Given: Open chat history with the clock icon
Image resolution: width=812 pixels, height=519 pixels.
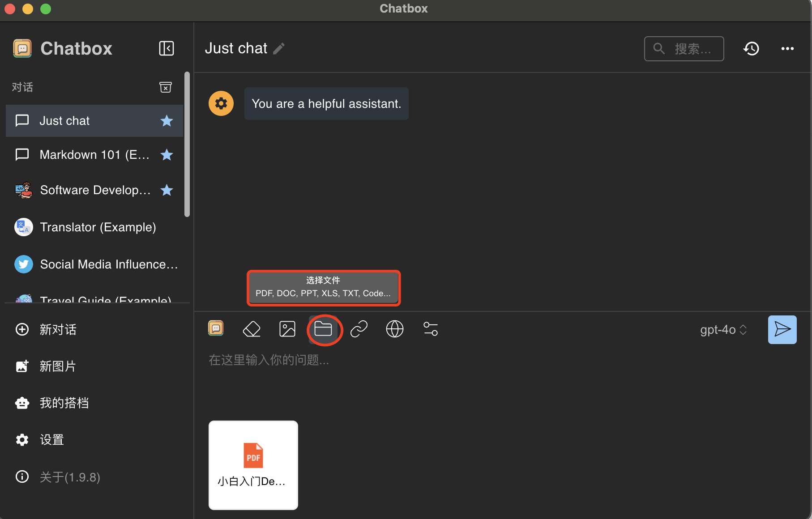Looking at the screenshot, I should tap(752, 48).
